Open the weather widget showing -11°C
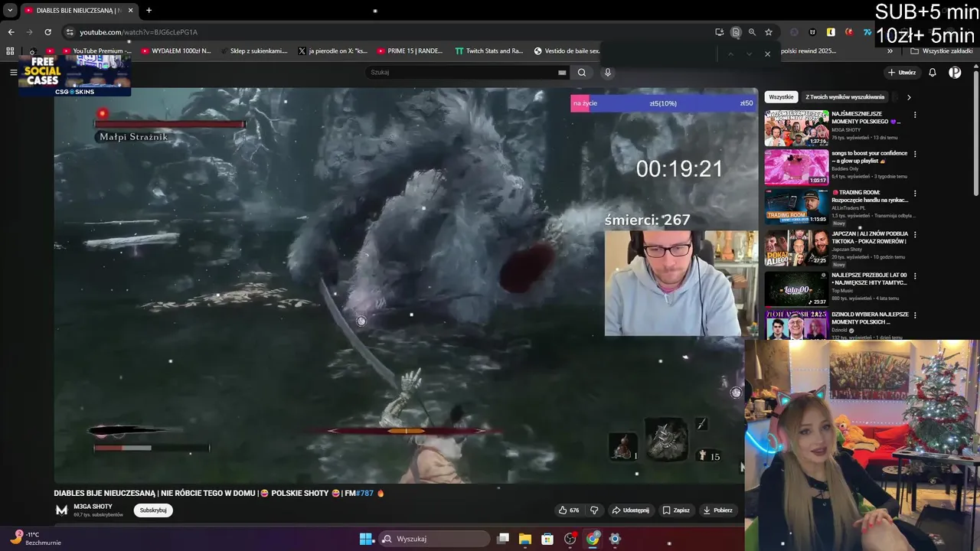 click(x=34, y=538)
